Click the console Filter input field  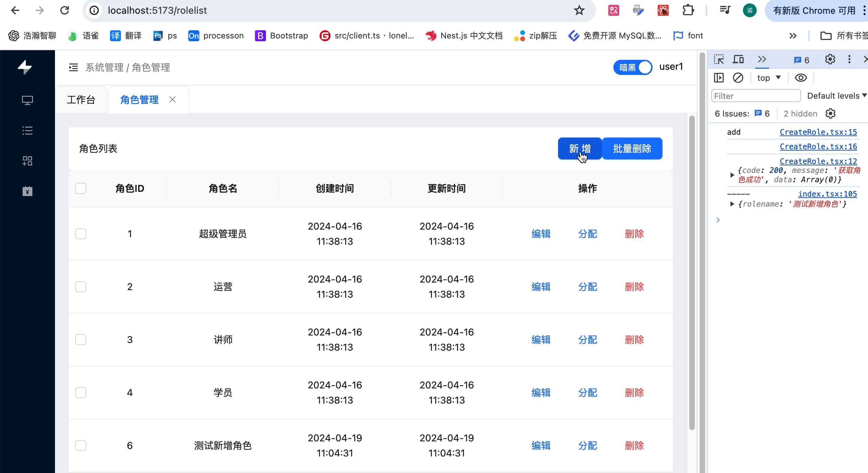(x=756, y=96)
